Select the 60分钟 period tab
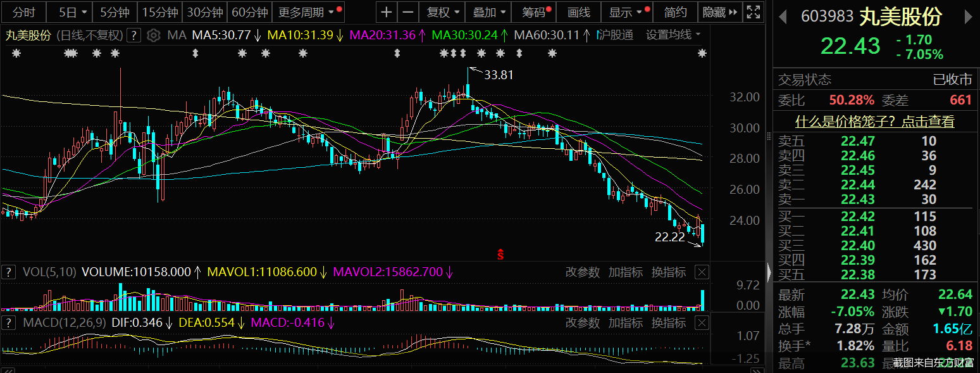This screenshot has height=373, width=980. tap(250, 12)
